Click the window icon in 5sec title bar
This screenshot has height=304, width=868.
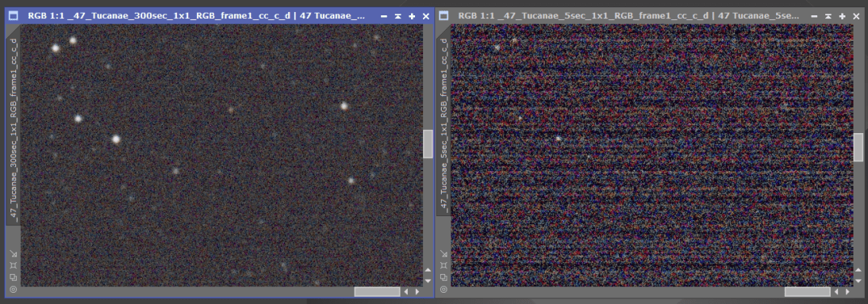coord(444,16)
